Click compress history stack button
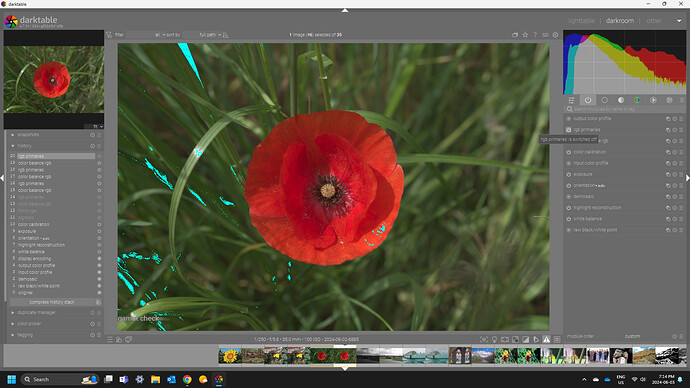The width and height of the screenshot is (690, 388). [x=52, y=302]
